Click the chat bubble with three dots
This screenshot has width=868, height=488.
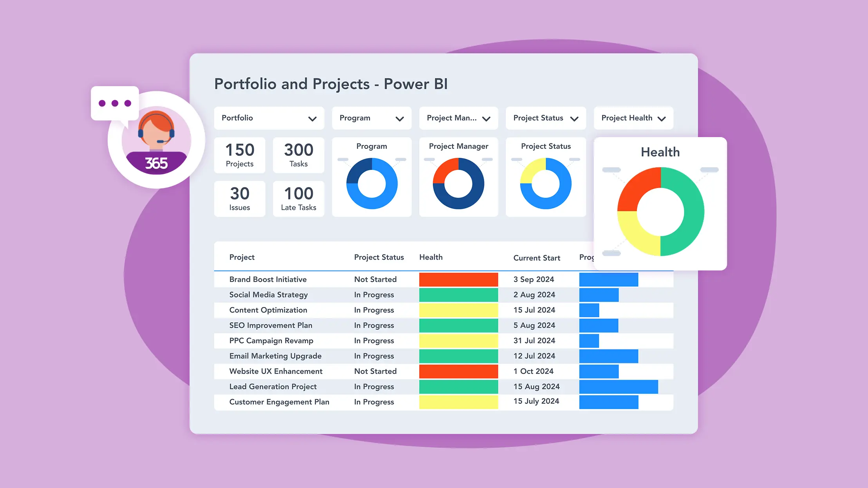coord(115,103)
